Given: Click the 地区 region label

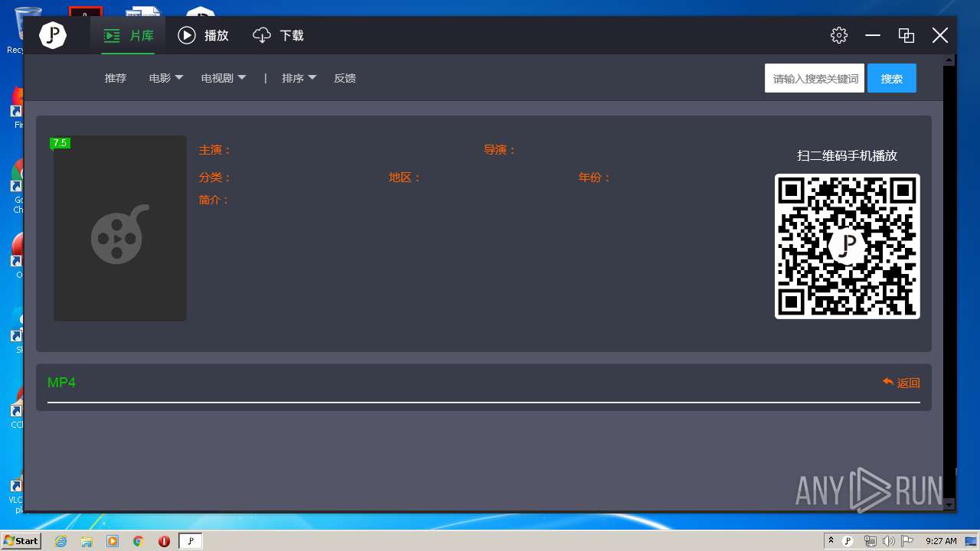Looking at the screenshot, I should [405, 178].
